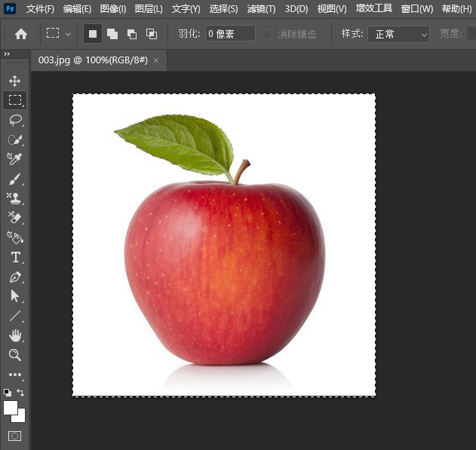Choose the Clone Stamp tool

pos(14,198)
